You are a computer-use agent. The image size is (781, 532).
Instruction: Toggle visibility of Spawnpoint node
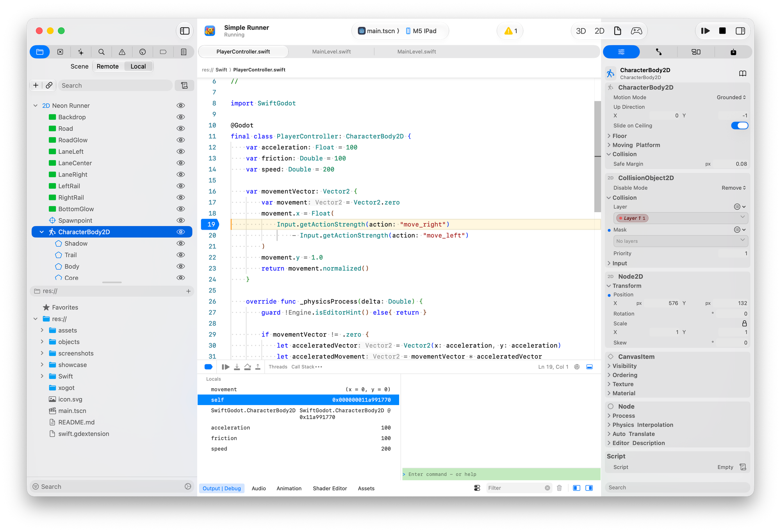[180, 220]
